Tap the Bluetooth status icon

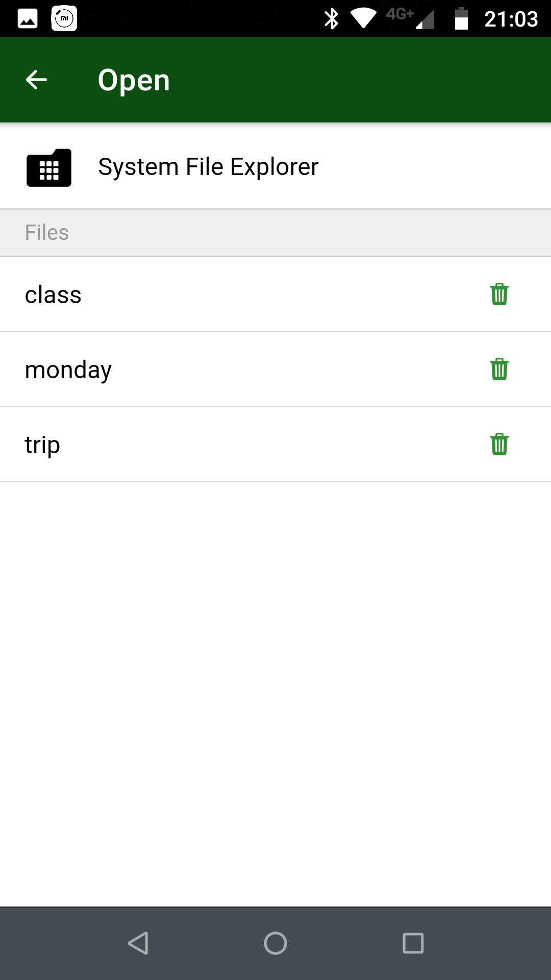[332, 19]
